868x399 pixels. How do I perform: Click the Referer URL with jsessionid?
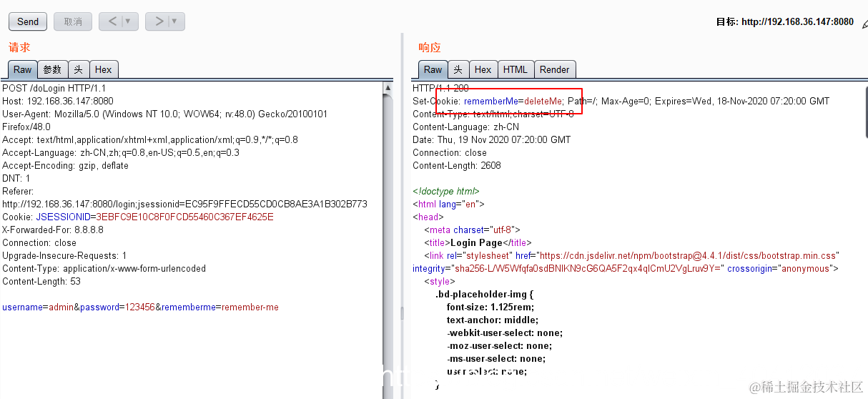coord(184,204)
